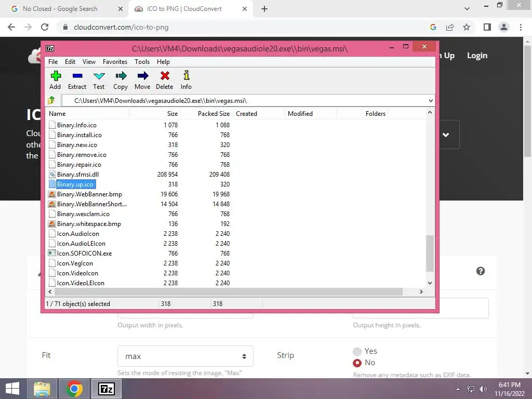Sort by the Modified column header
Image resolution: width=532 pixels, height=399 pixels.
tap(310, 114)
